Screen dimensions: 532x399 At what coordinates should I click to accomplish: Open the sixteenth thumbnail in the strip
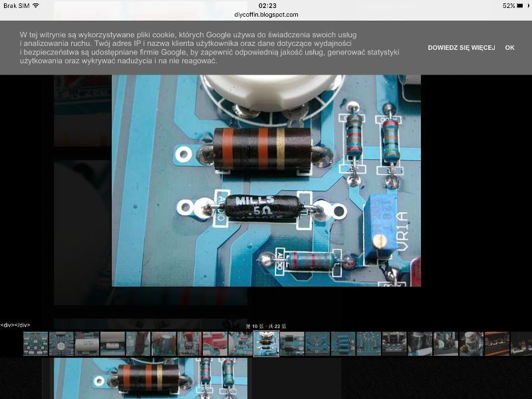(420, 344)
